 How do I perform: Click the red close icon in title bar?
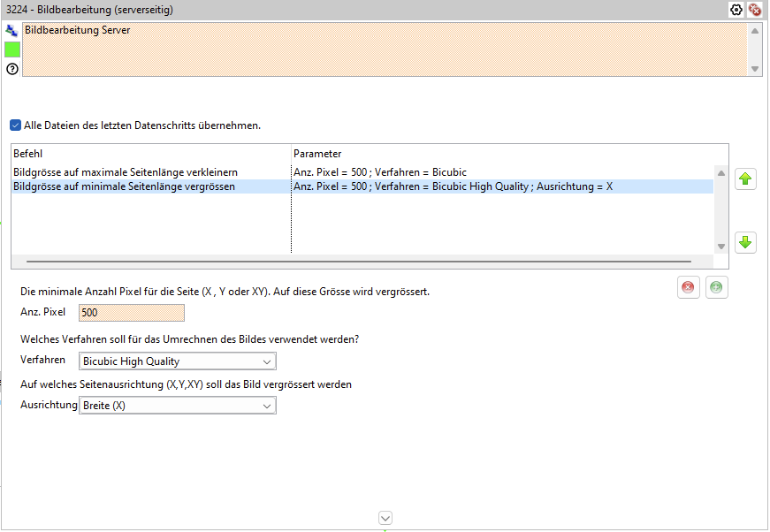click(755, 10)
